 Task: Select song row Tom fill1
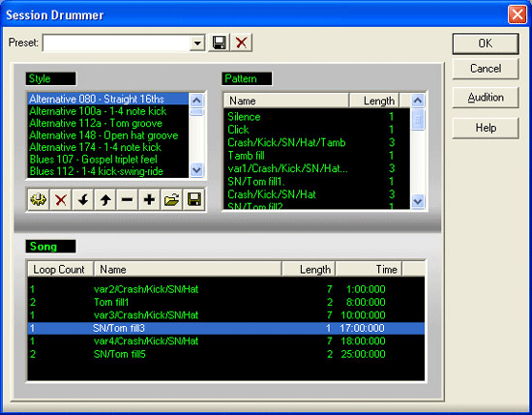(226, 303)
